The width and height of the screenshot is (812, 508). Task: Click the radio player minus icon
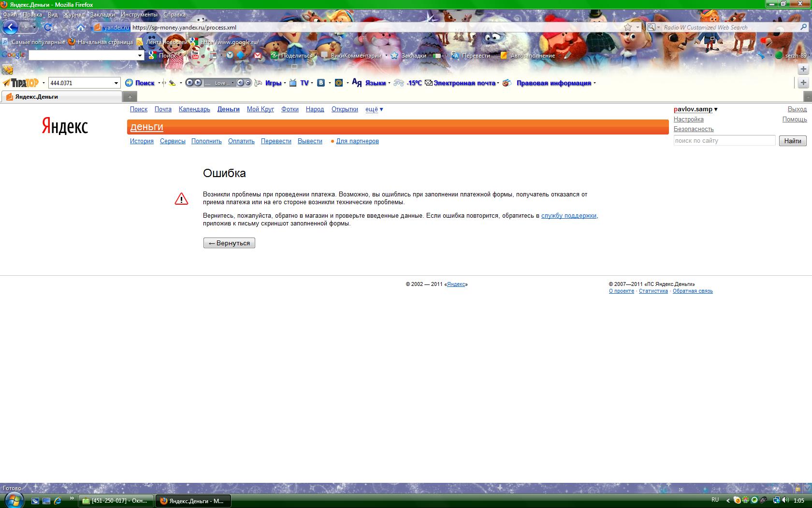pyautogui.click(x=248, y=83)
